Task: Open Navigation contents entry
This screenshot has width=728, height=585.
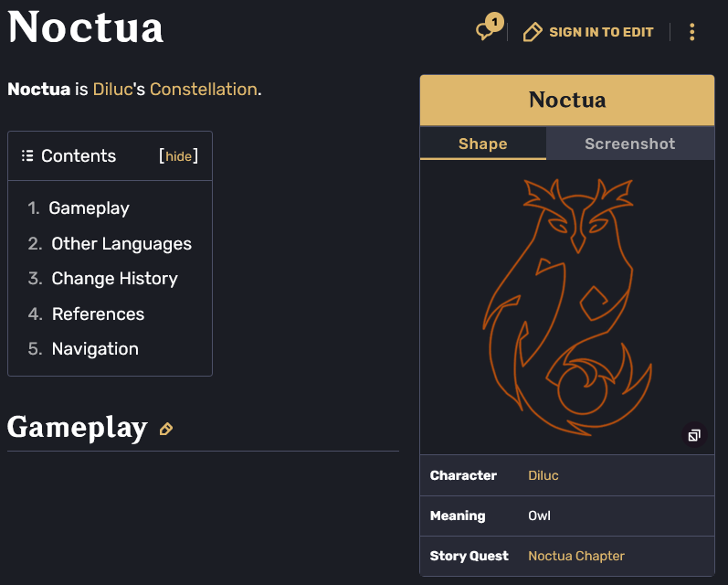Action: tap(95, 348)
